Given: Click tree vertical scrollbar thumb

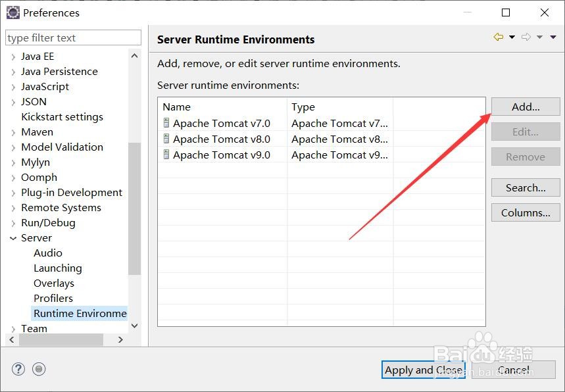Looking at the screenshot, I should 134,209.
